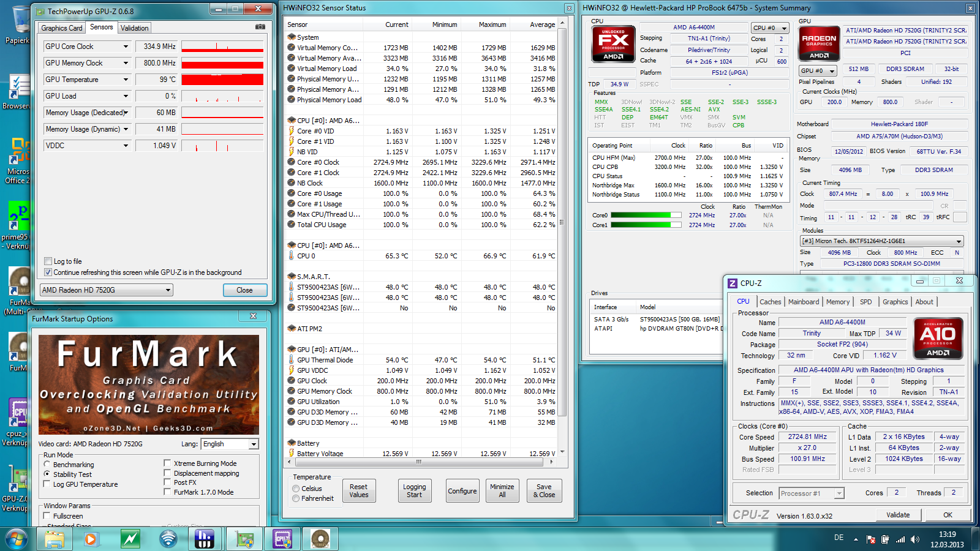Open the VDDC sensor dropdown

coord(126,146)
